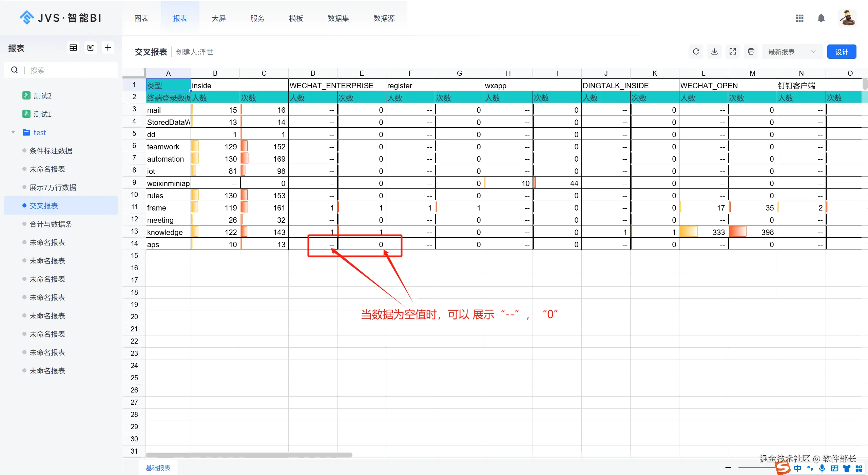This screenshot has height=475, width=868.
Task: Click the horizontal scrollbar of the sheet
Action: click(249, 455)
